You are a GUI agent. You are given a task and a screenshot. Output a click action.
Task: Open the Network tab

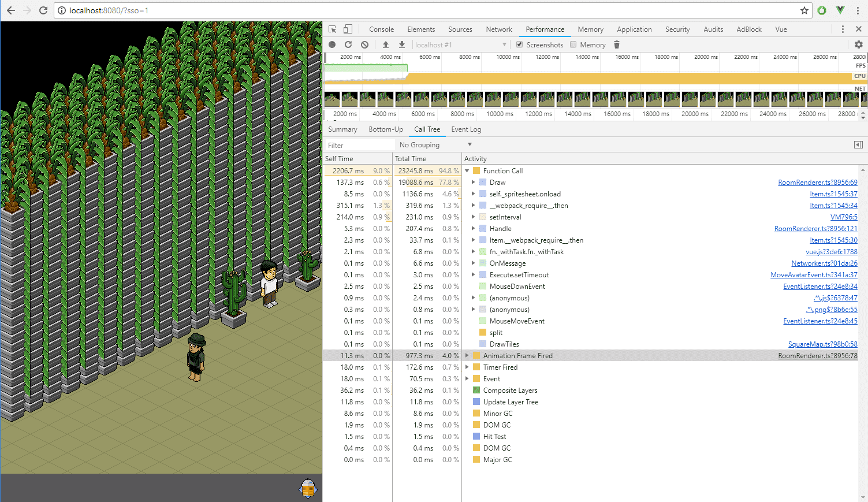[x=499, y=29]
